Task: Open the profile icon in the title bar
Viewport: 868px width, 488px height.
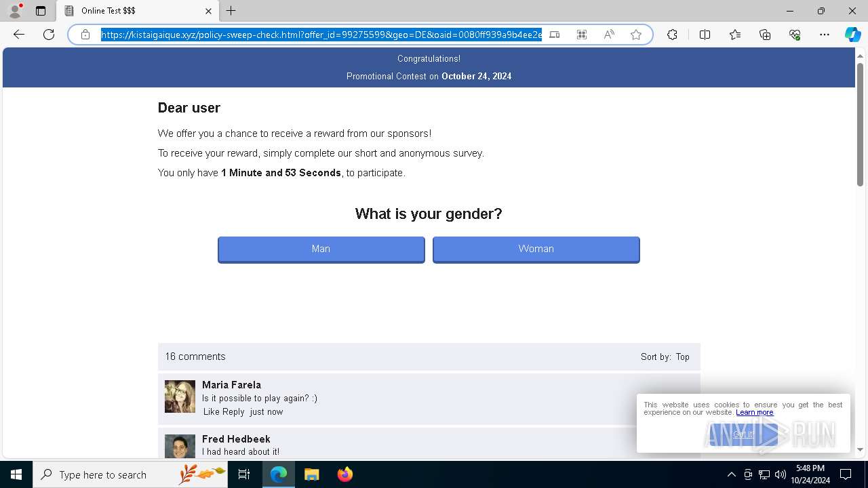Action: point(15,11)
